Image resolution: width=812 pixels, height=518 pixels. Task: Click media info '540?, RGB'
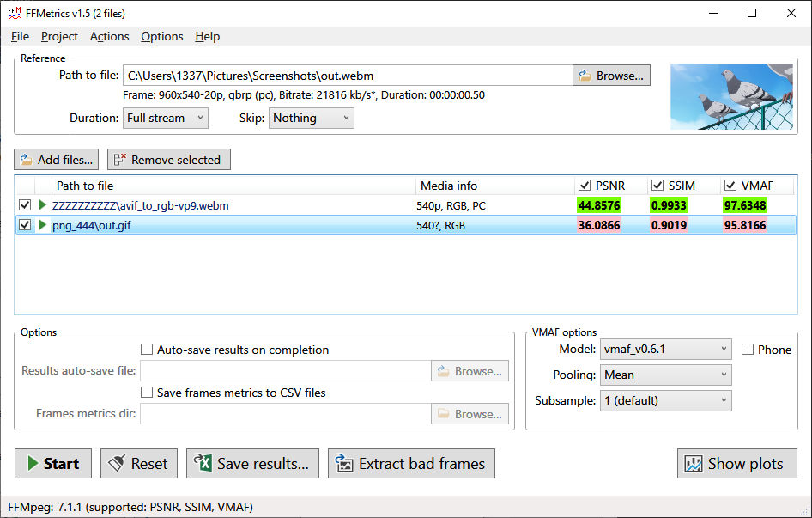coord(440,226)
